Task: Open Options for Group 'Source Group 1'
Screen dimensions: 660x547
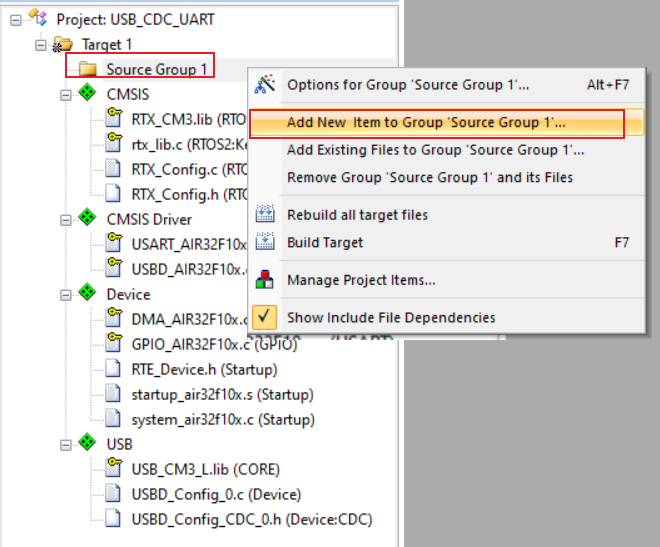Action: click(x=447, y=85)
